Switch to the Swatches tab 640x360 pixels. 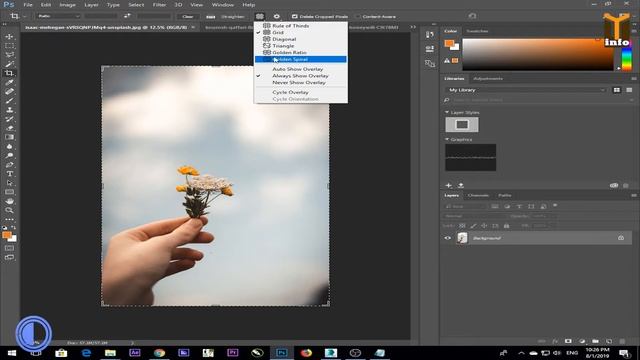[477, 31]
